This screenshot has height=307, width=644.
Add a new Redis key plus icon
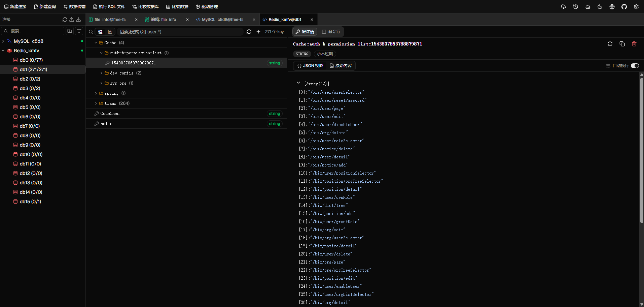click(258, 32)
